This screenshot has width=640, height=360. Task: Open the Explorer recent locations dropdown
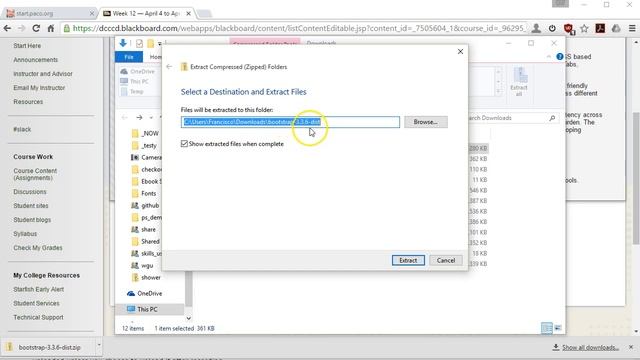[x=151, y=118]
